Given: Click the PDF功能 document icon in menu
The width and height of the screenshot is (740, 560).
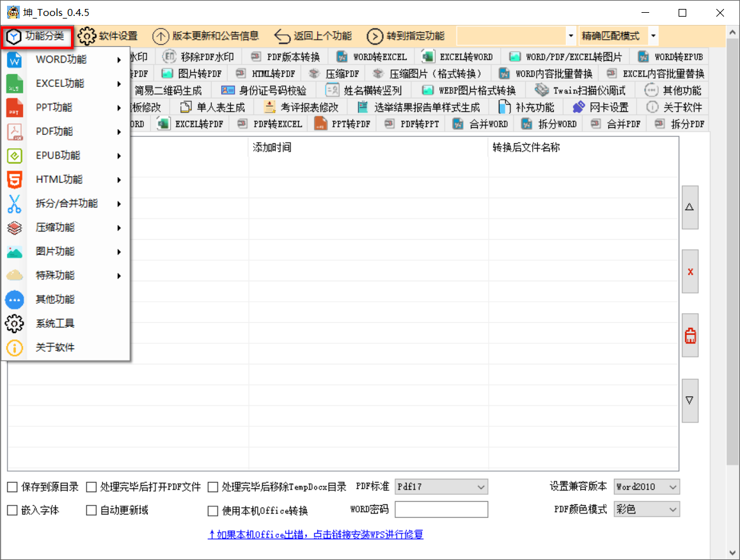Looking at the screenshot, I should (x=15, y=132).
